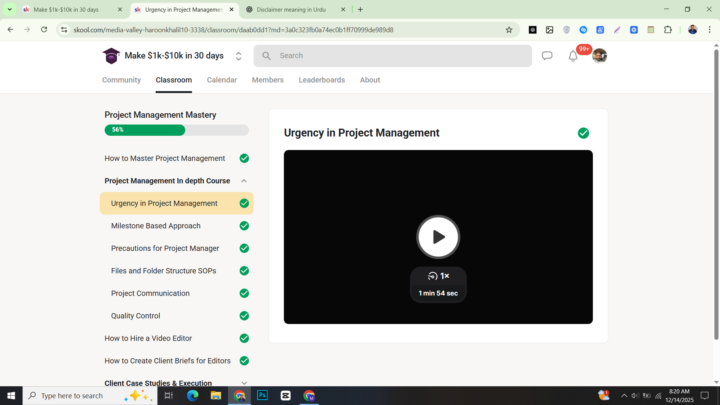Open the Chrome profile avatar
The image size is (720, 405).
(x=692, y=30)
